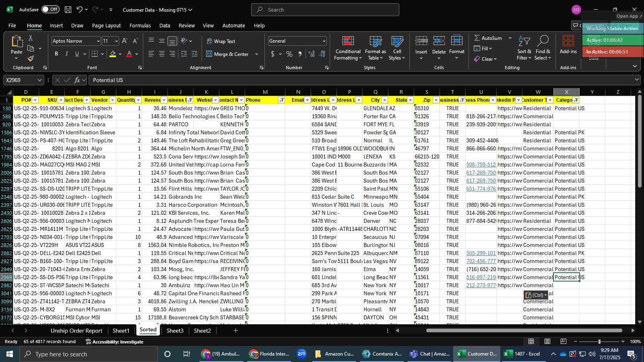The width and height of the screenshot is (644, 362).
Task: Switch to Page Layout view icon
Action: tap(547, 341)
